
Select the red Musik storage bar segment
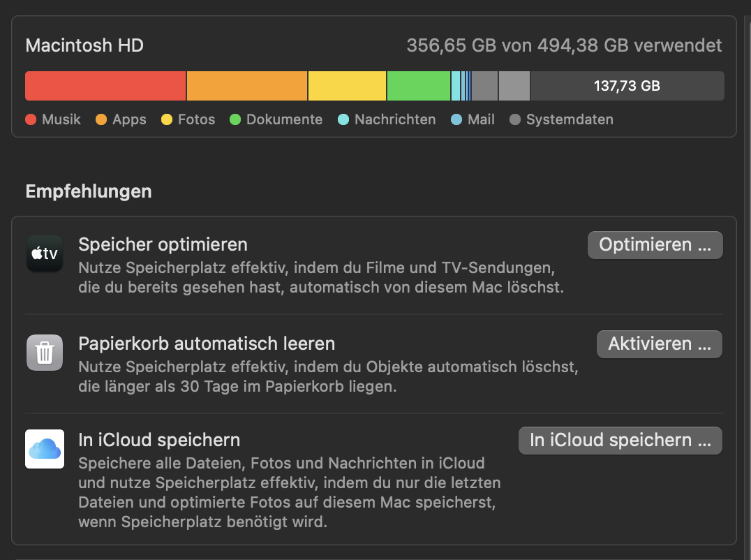point(105,86)
